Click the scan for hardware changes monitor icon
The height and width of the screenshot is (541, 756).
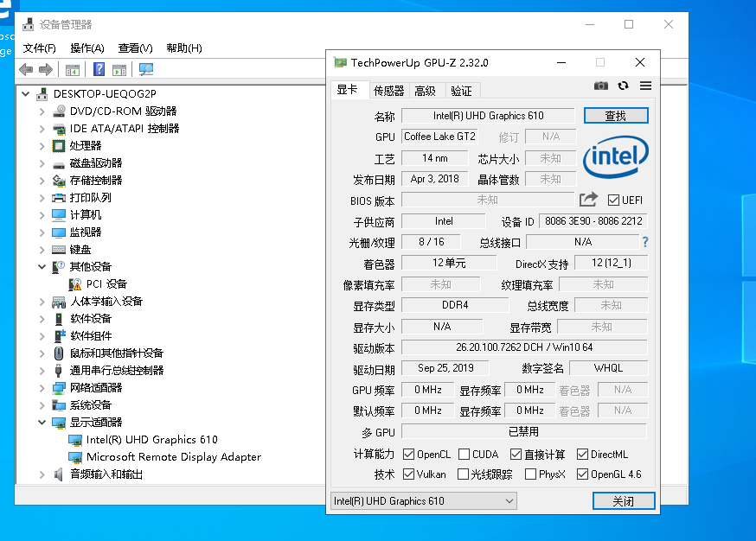point(146,69)
